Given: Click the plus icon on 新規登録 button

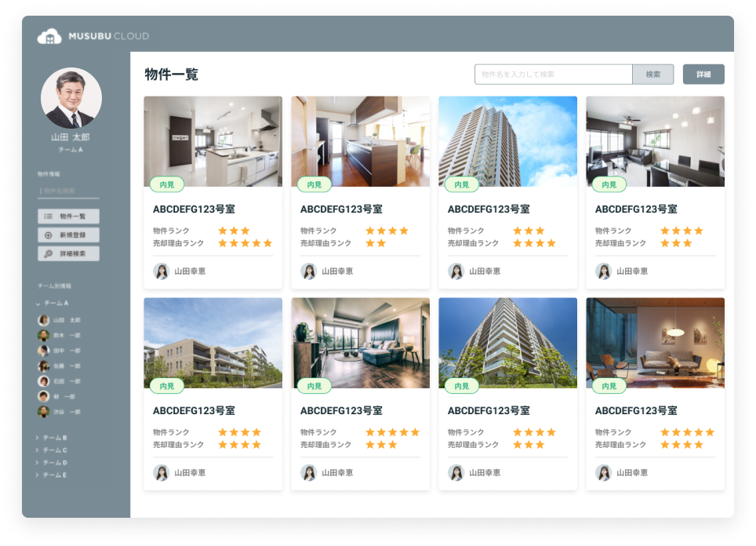Looking at the screenshot, I should (48, 235).
